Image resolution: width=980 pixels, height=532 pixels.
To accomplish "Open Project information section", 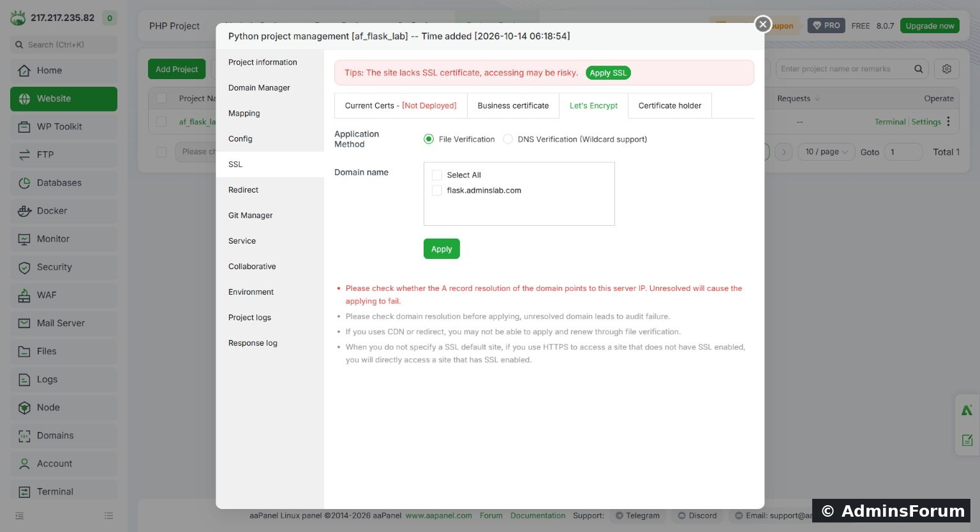I will click(x=270, y=63).
